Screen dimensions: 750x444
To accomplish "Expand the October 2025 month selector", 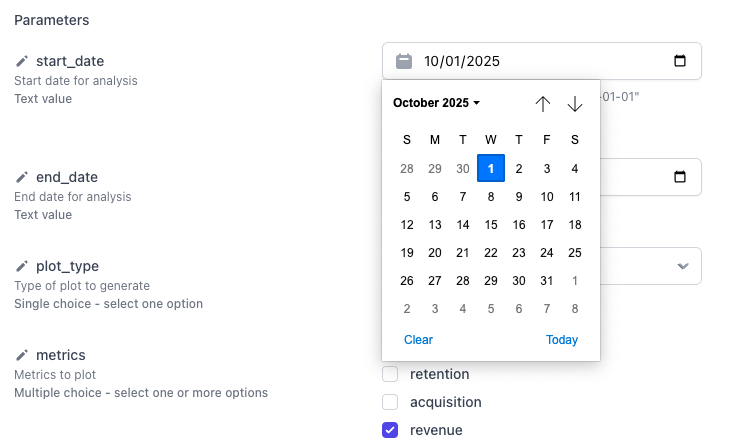I will (x=437, y=103).
